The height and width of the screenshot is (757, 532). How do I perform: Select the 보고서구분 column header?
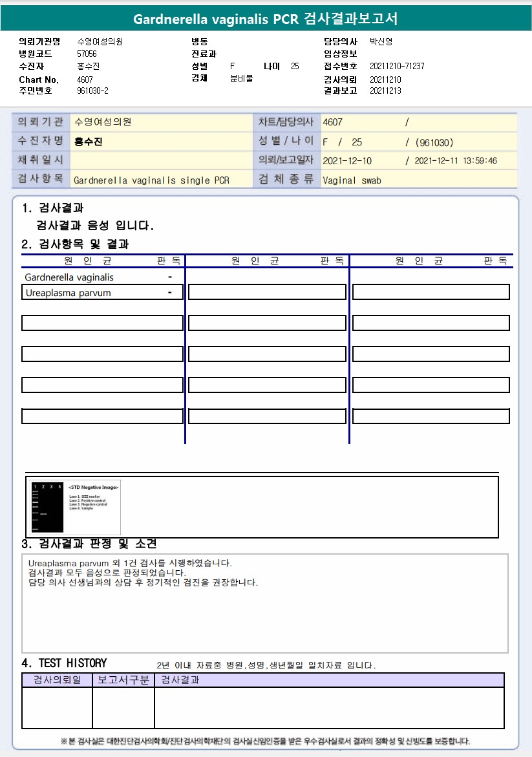point(123,680)
